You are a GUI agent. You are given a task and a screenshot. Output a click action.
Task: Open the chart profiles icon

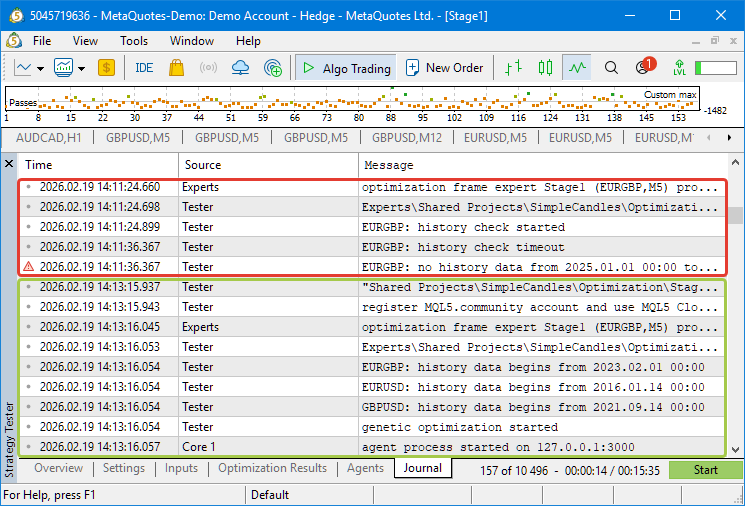[x=63, y=68]
